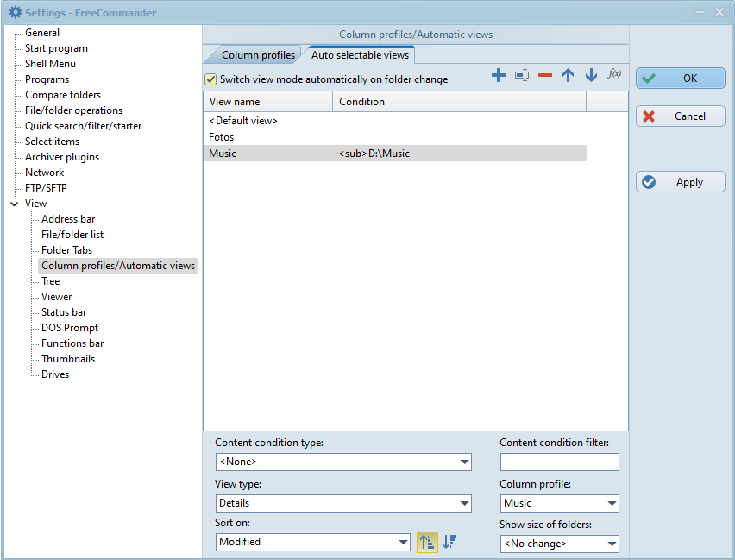Switch to Auto selectable views tab
The width and height of the screenshot is (735, 560).
(360, 55)
